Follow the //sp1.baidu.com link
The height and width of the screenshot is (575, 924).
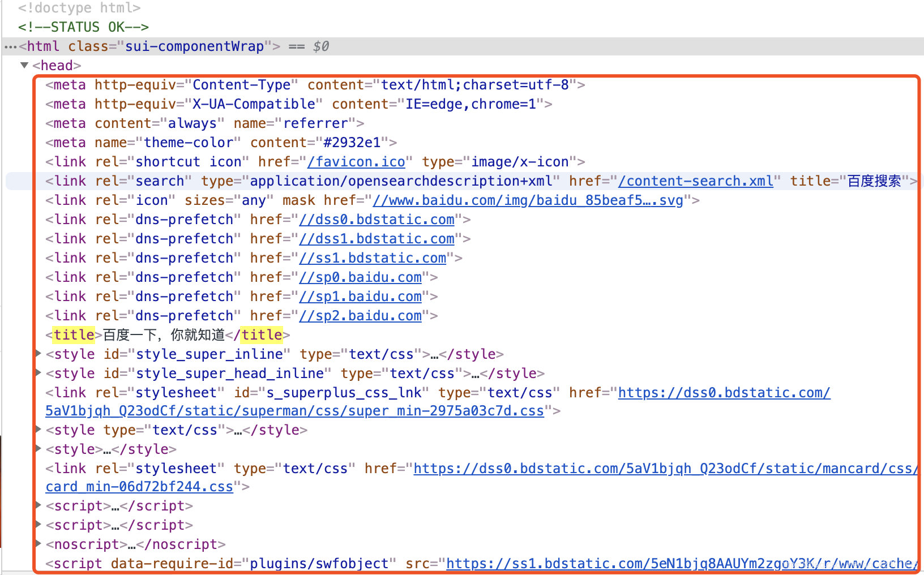[x=360, y=297]
